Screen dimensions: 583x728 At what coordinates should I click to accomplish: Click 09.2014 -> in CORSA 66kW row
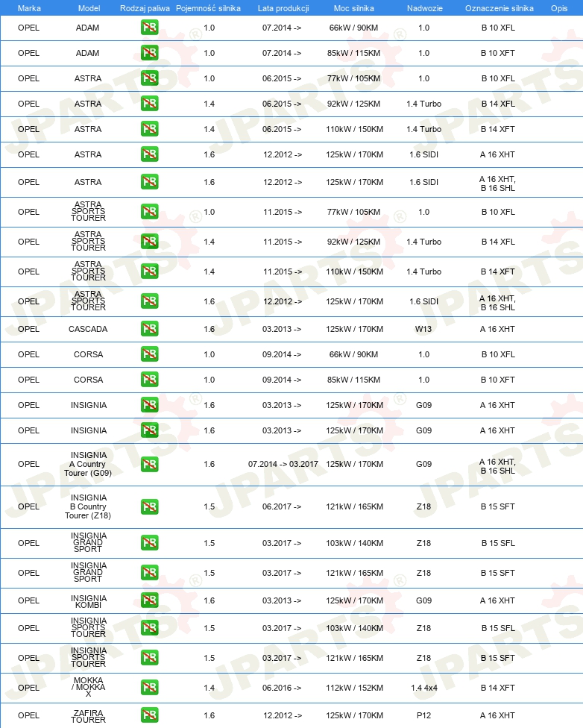[x=282, y=355]
